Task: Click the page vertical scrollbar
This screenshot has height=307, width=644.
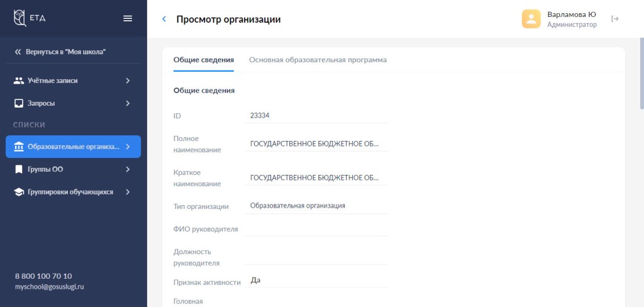Action: pos(641,75)
